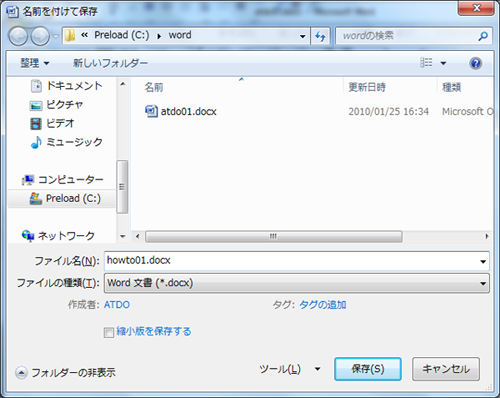Click the Word icon of atdo01.docx
Image resolution: width=500 pixels, height=398 pixels.
pyautogui.click(x=151, y=111)
